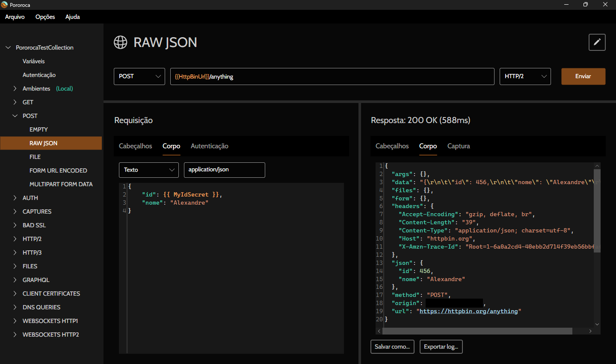
Task: Open the Opções menu
Action: coord(45,17)
